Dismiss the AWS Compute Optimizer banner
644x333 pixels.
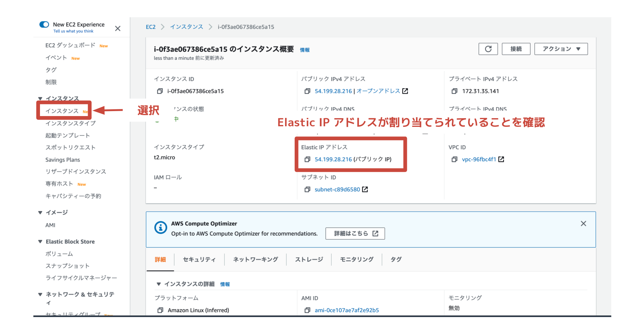click(x=583, y=223)
